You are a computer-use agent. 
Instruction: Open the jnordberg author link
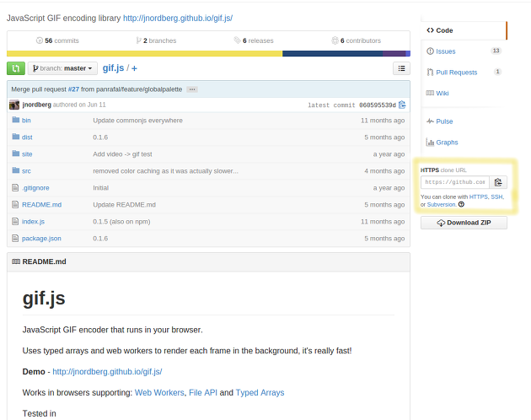coord(36,105)
